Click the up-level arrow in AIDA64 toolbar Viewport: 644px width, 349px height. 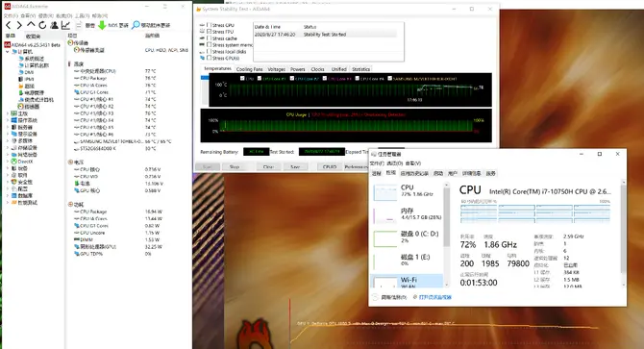tap(31, 25)
